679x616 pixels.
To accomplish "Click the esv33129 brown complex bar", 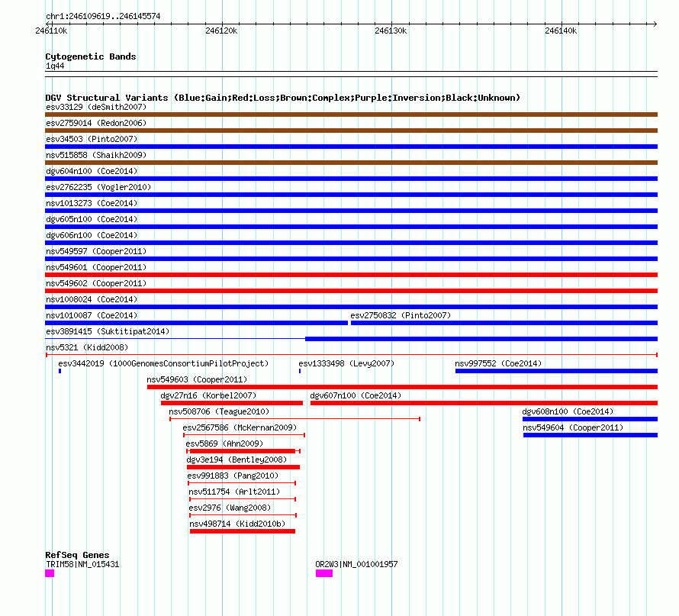I will point(351,114).
